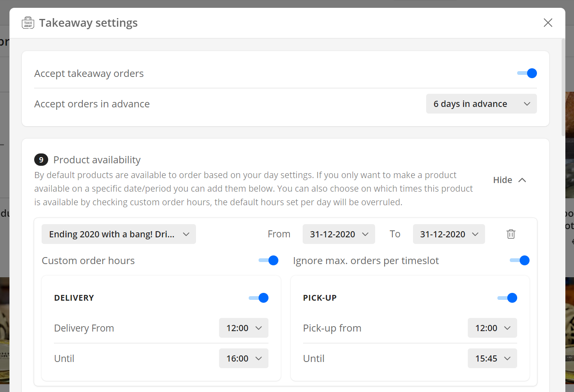
Task: Open the From date 31-12-2020 picker
Action: click(338, 234)
